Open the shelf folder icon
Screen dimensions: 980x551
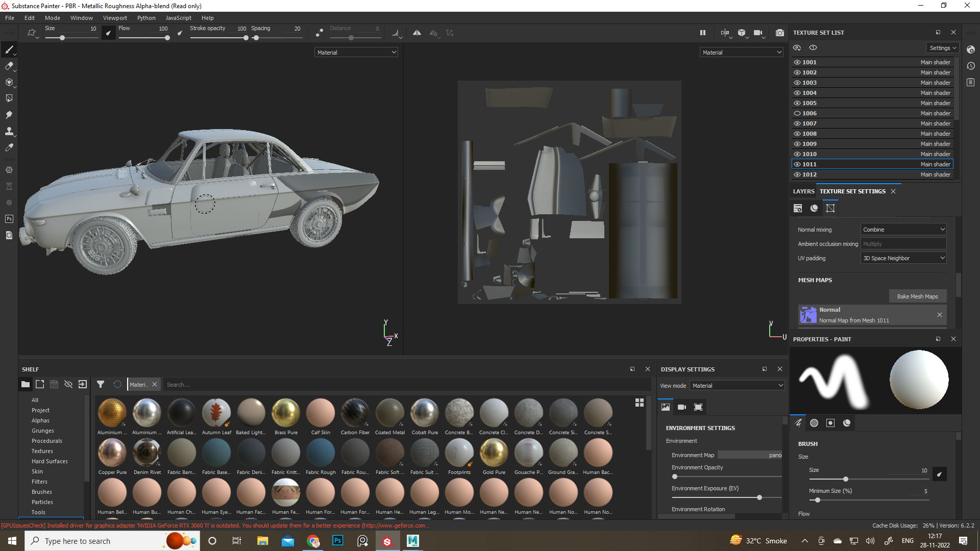tap(26, 384)
